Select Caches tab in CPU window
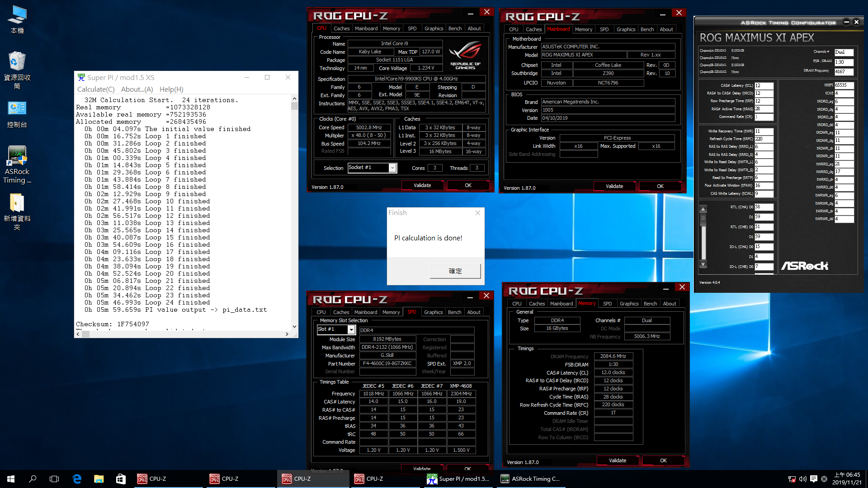 pos(341,28)
